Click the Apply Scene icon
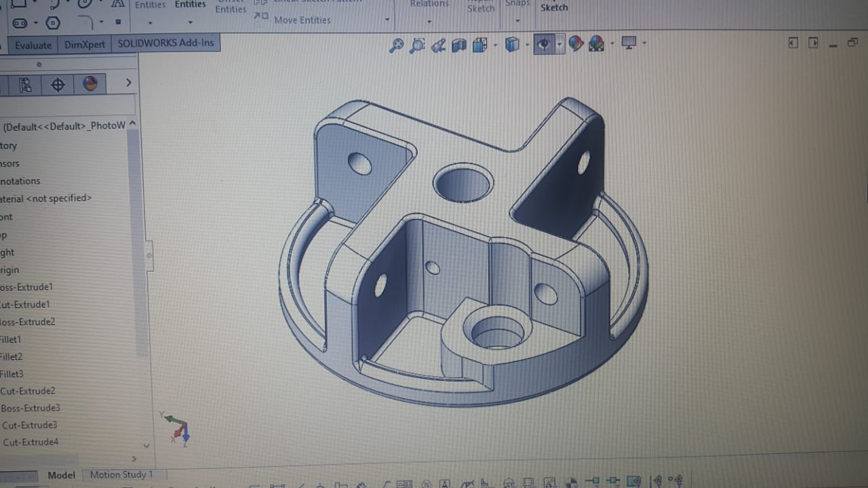Screen dimensions: 868x488 click(597, 44)
